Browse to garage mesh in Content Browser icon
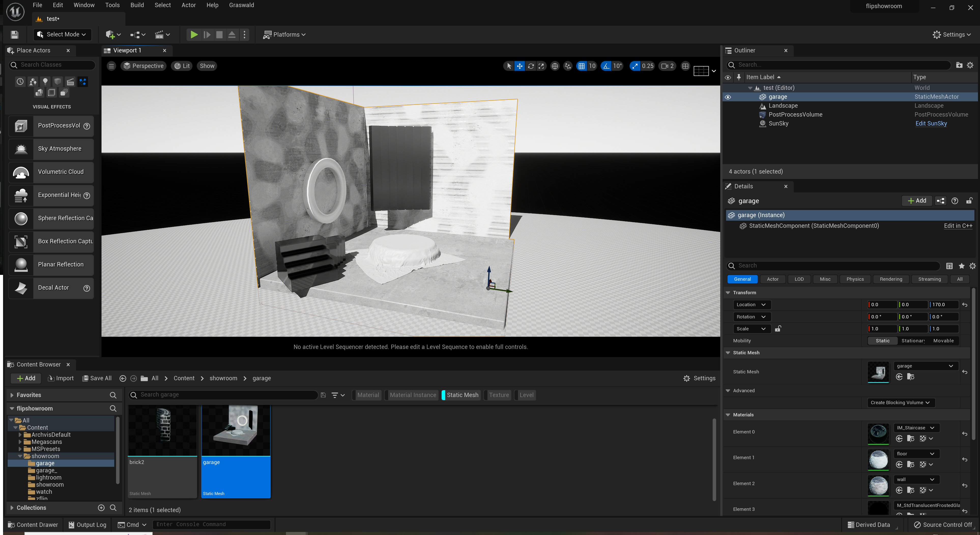Screen dimensions: 980x535 coord(911,377)
